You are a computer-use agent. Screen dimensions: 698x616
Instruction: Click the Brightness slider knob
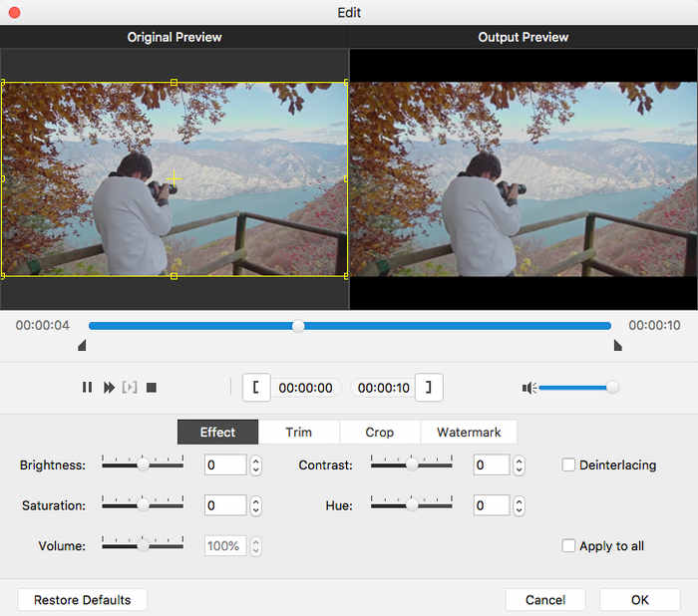(x=143, y=465)
